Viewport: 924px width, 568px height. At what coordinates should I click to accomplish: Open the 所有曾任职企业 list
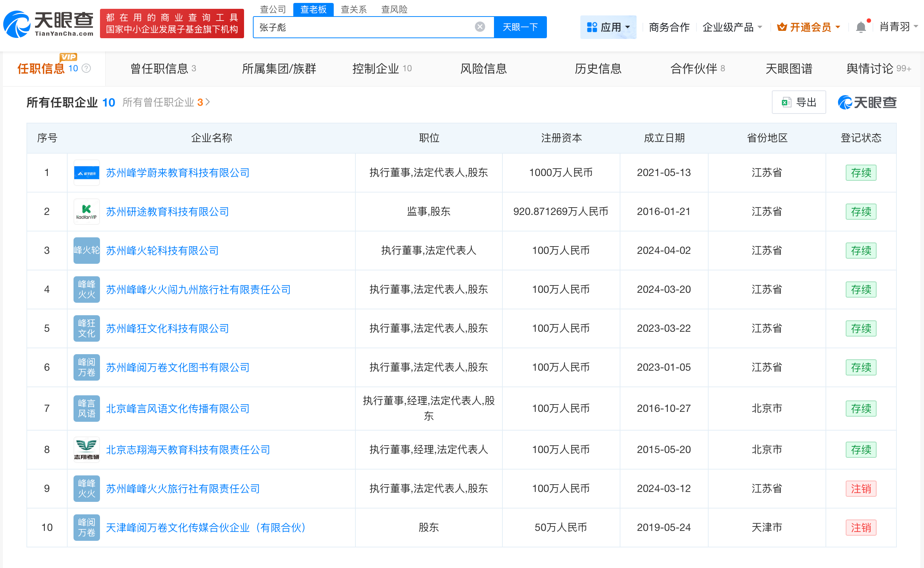pyautogui.click(x=161, y=102)
